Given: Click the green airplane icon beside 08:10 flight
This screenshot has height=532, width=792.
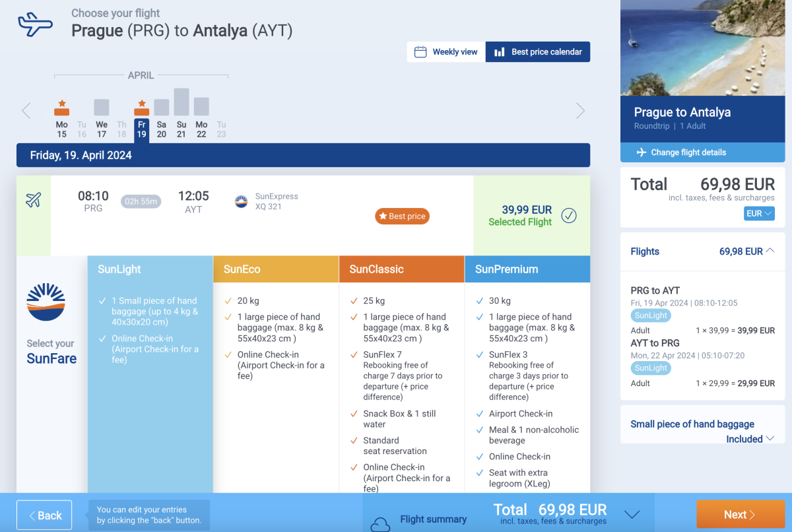Looking at the screenshot, I should pyautogui.click(x=34, y=199).
